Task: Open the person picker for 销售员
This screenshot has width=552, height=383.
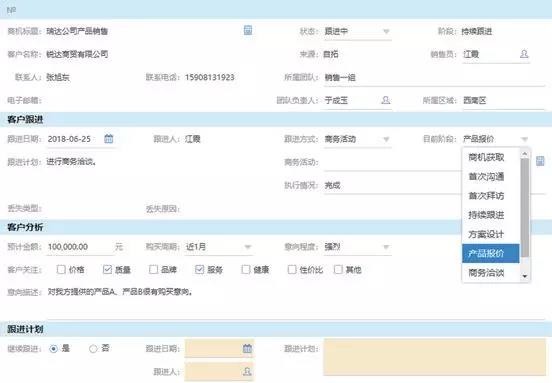Action: click(524, 54)
